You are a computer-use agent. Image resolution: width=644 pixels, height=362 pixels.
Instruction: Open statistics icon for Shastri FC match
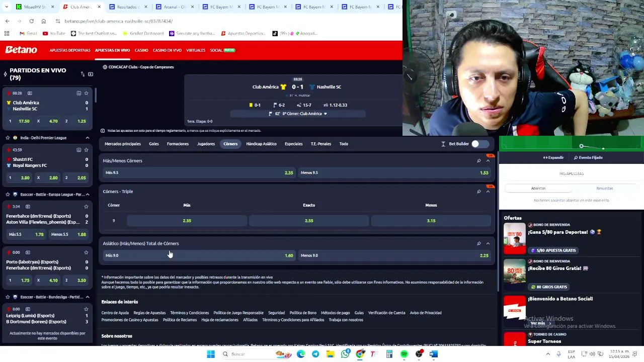(x=78, y=150)
